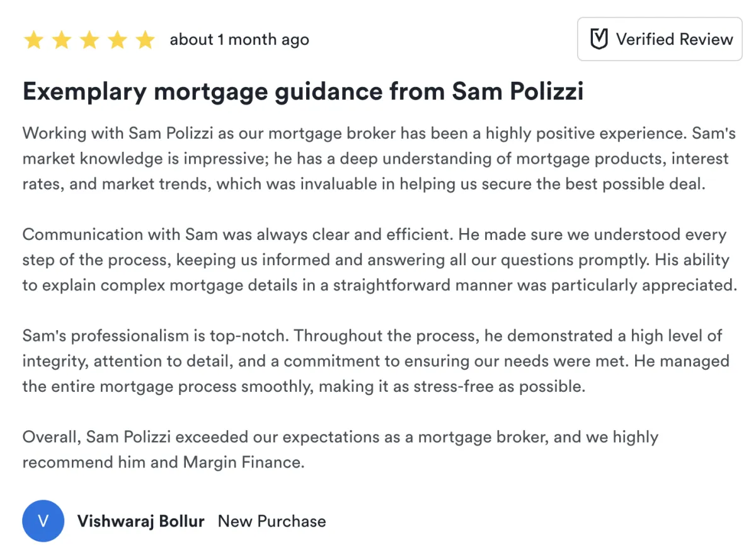
Task: Click the blue circular 'V' avatar
Action: [x=43, y=521]
